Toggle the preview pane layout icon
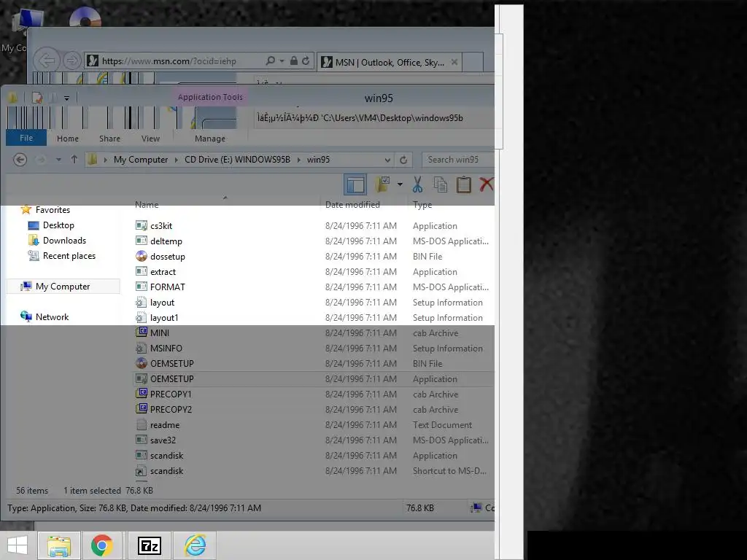Viewport: 747px width, 560px height. click(355, 184)
